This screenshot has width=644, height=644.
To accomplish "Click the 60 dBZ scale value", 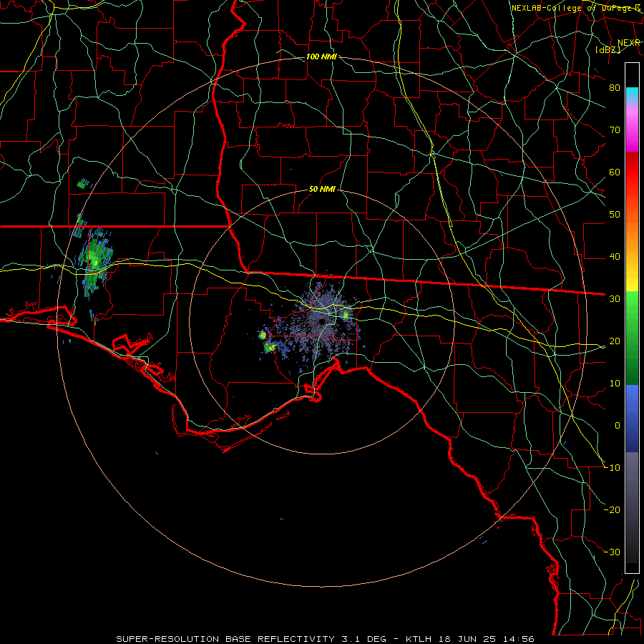I will click(615, 172).
